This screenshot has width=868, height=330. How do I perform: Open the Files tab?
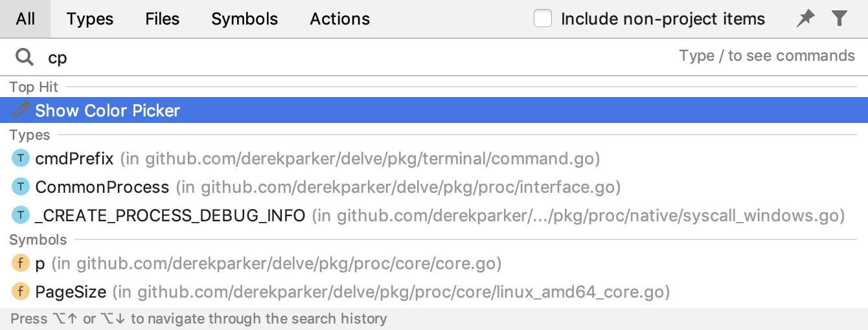[163, 19]
